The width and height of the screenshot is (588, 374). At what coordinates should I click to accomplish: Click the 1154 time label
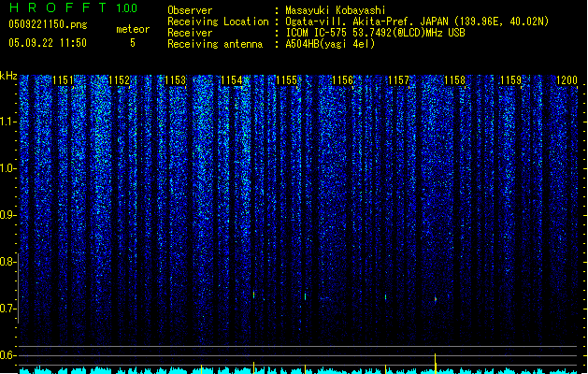[232, 79]
